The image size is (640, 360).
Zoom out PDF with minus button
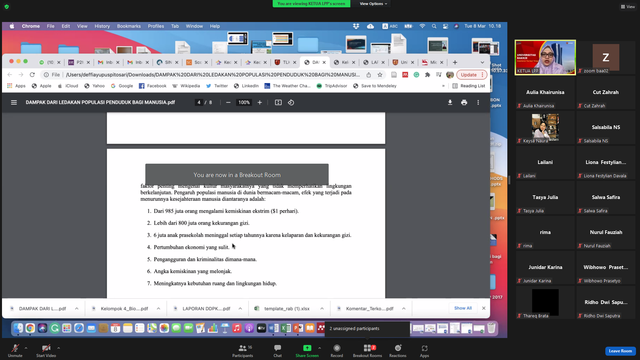228,102
